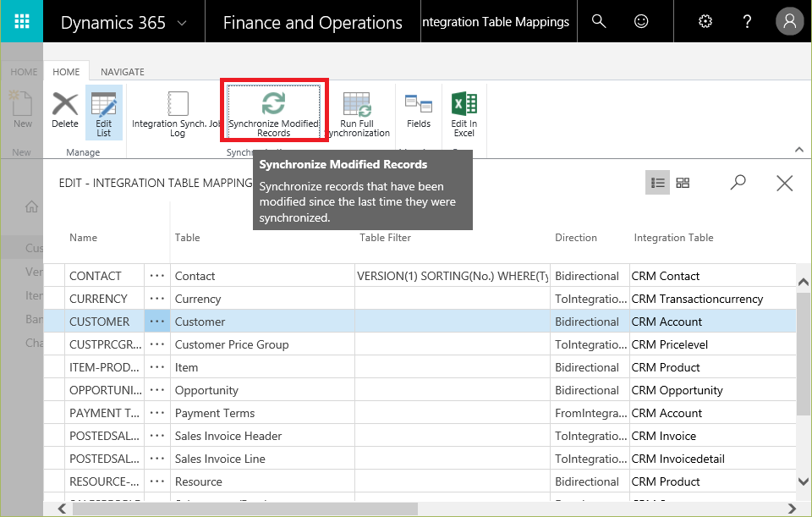This screenshot has width=812, height=517.
Task: Close the Edit Integration Table Mappings page
Action: [x=785, y=183]
